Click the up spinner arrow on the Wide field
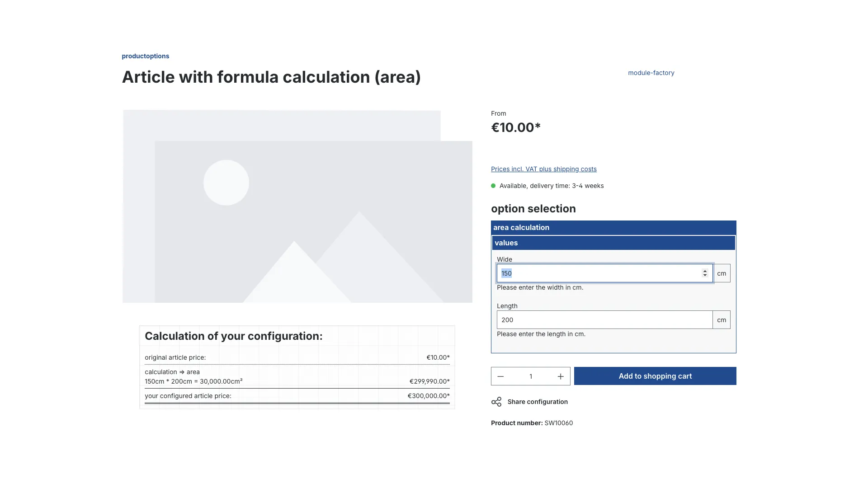This screenshot has height=488, width=868. (x=706, y=271)
